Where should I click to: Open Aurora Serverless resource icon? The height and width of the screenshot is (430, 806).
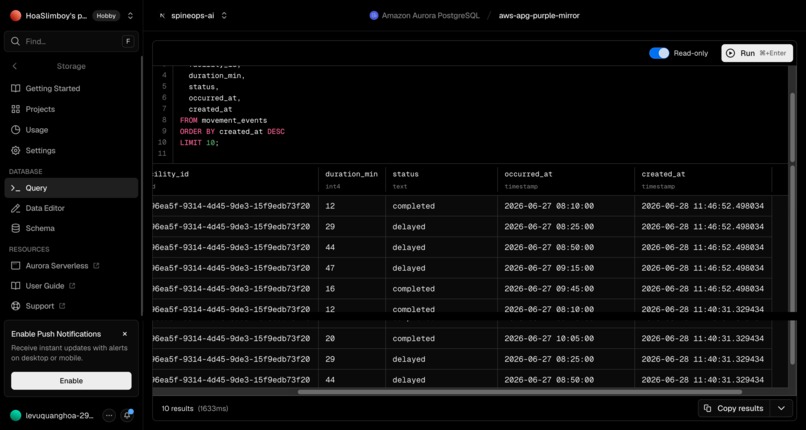click(x=16, y=266)
